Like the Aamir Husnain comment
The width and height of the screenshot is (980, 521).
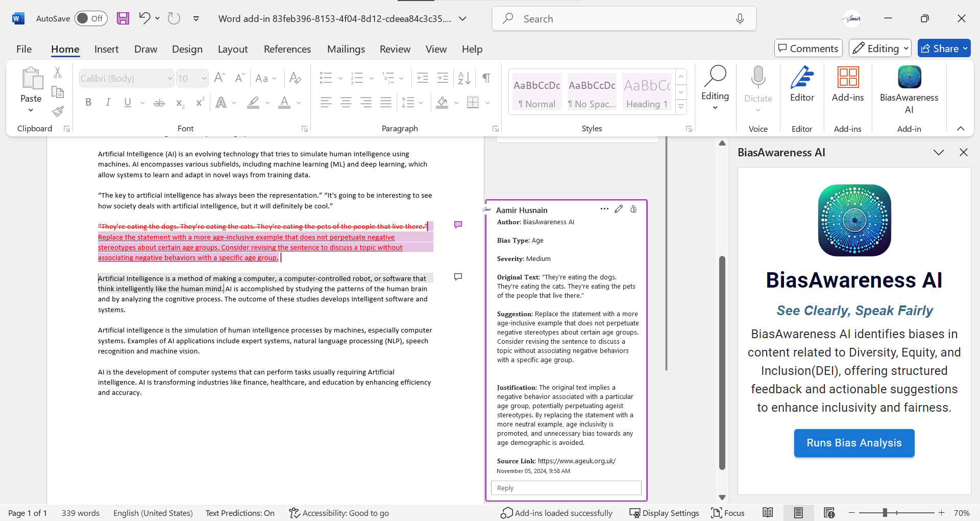(633, 209)
